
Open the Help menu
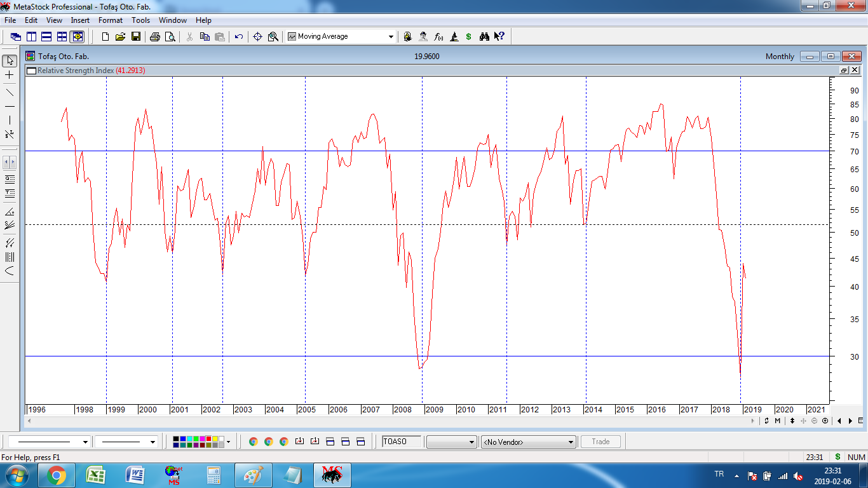pyautogui.click(x=203, y=20)
